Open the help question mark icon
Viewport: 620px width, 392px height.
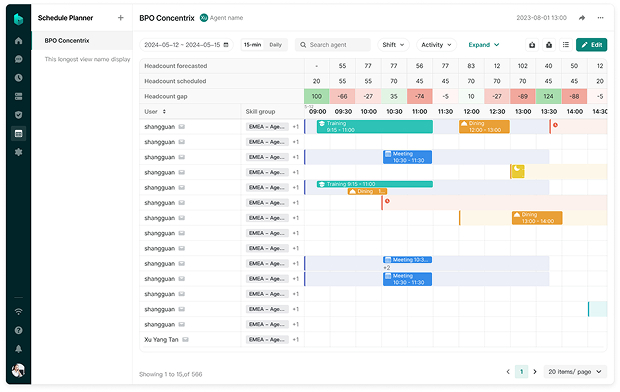pos(18,330)
